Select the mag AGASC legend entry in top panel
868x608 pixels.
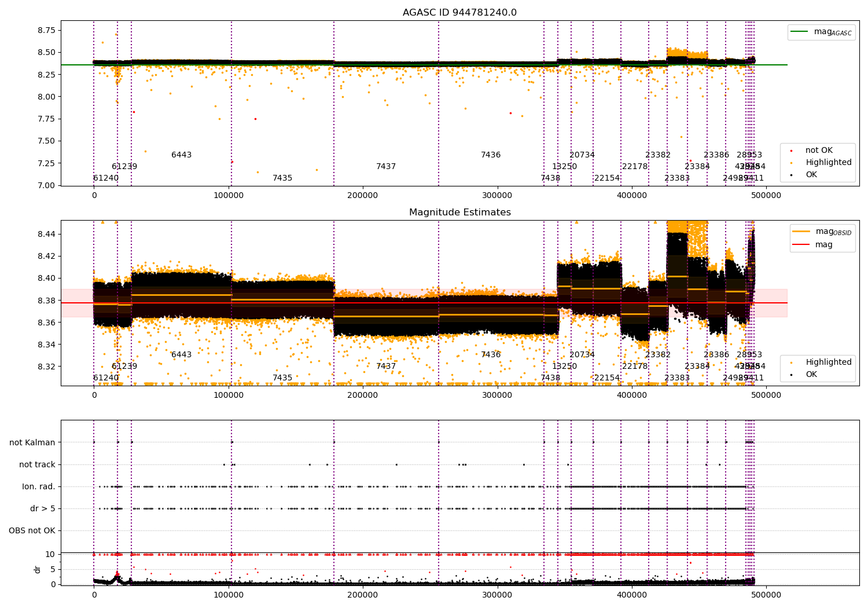point(821,32)
